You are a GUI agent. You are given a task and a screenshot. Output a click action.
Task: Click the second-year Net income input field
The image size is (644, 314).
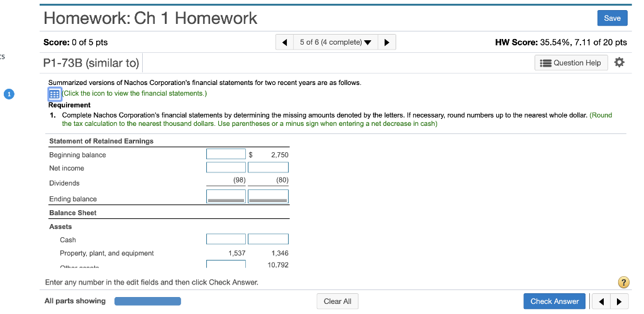(268, 167)
